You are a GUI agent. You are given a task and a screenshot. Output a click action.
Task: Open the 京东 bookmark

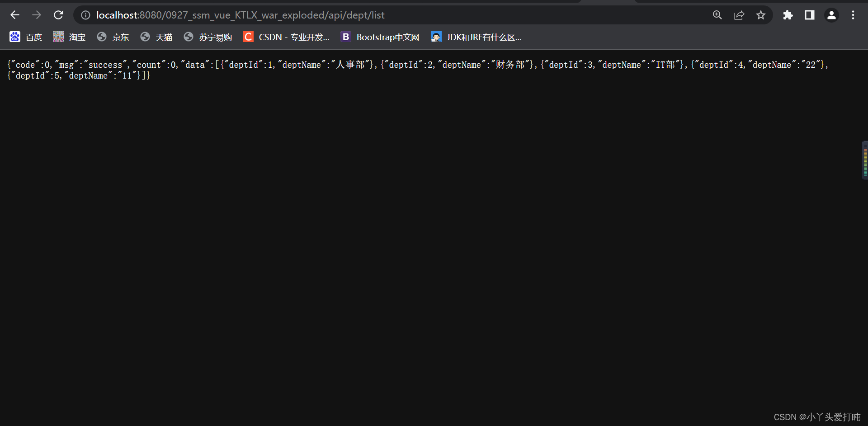(x=113, y=37)
